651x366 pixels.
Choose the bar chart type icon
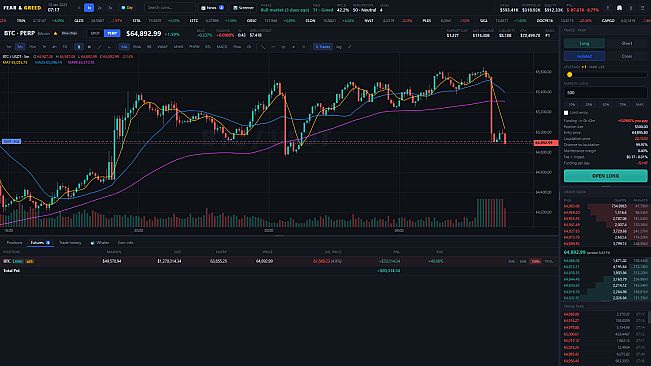(x=89, y=47)
